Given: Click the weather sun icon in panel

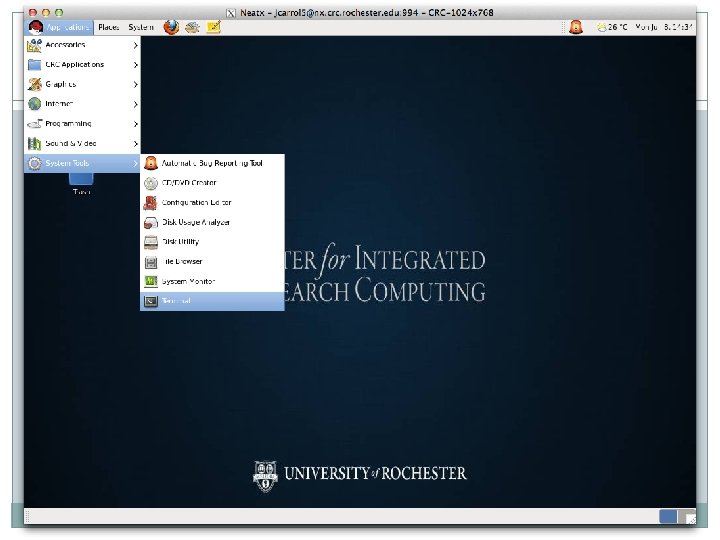Looking at the screenshot, I should pyautogui.click(x=602, y=27).
